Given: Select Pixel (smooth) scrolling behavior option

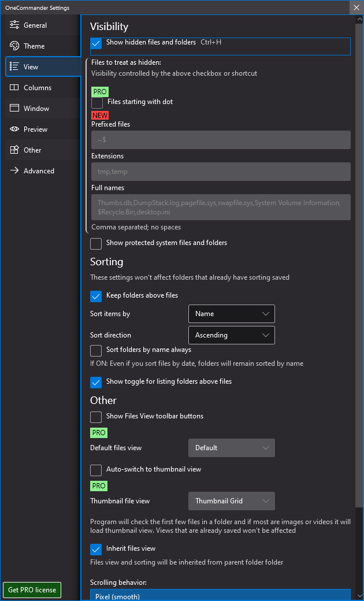Looking at the screenshot, I should click(x=220, y=596).
